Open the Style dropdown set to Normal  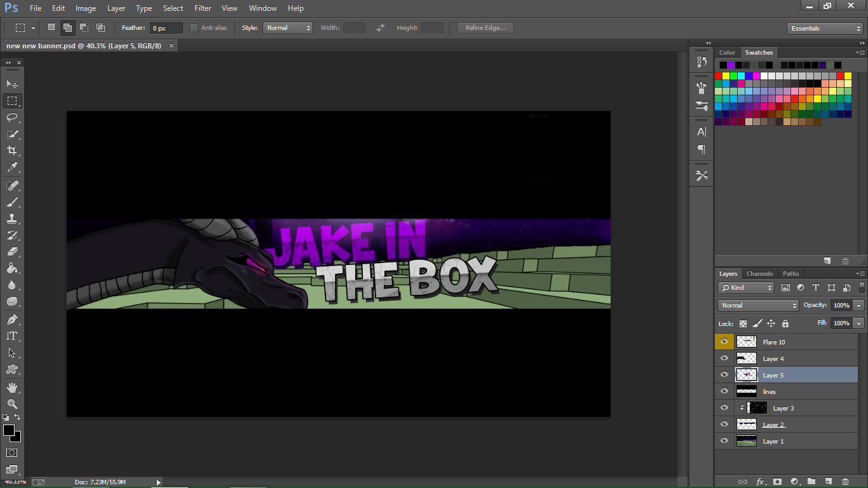pyautogui.click(x=288, y=28)
